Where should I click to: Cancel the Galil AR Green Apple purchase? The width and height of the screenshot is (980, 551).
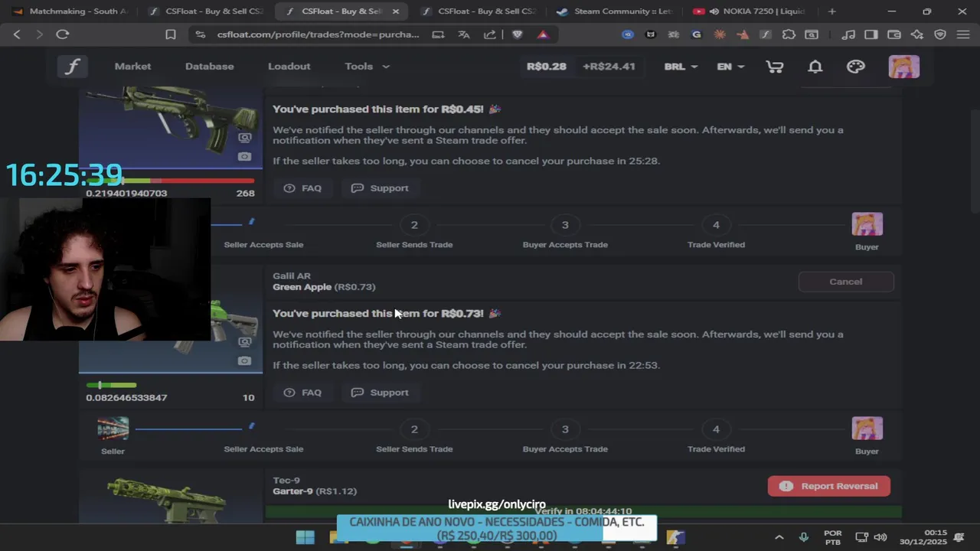pos(846,282)
